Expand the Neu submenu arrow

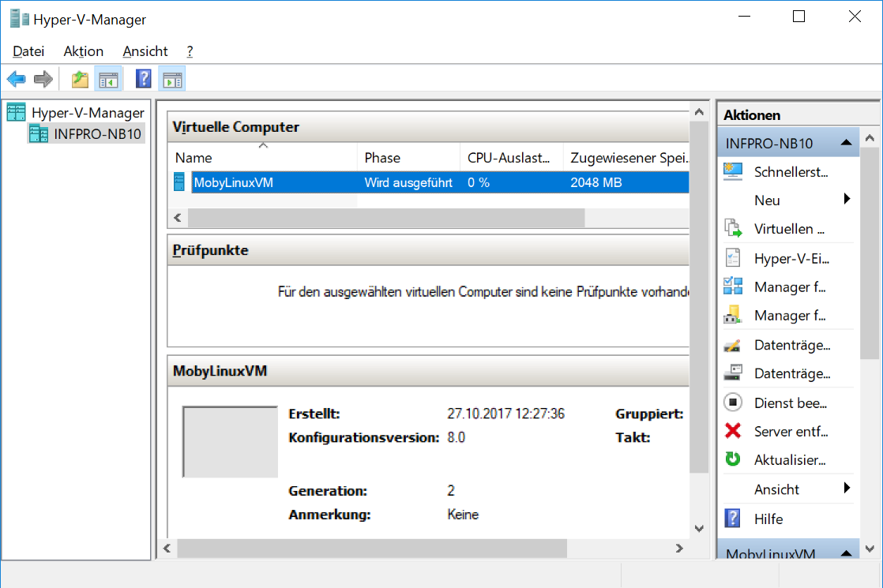(x=847, y=199)
